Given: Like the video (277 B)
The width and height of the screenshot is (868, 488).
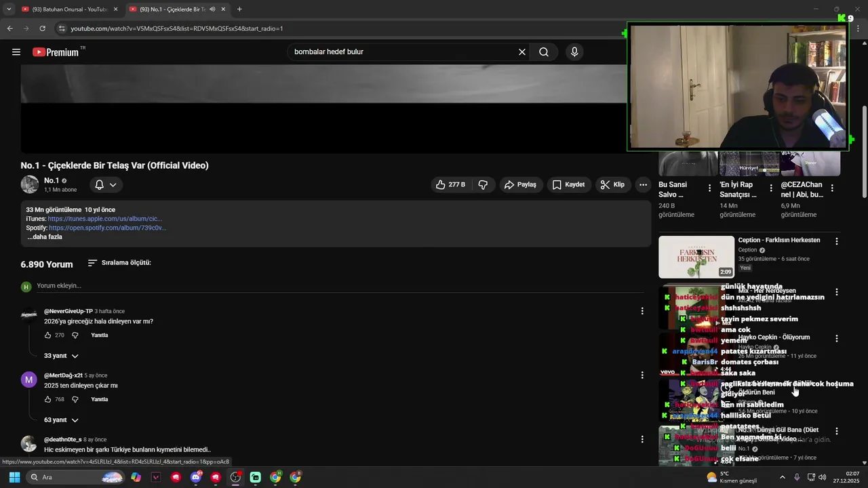Looking at the screenshot, I should coord(451,184).
